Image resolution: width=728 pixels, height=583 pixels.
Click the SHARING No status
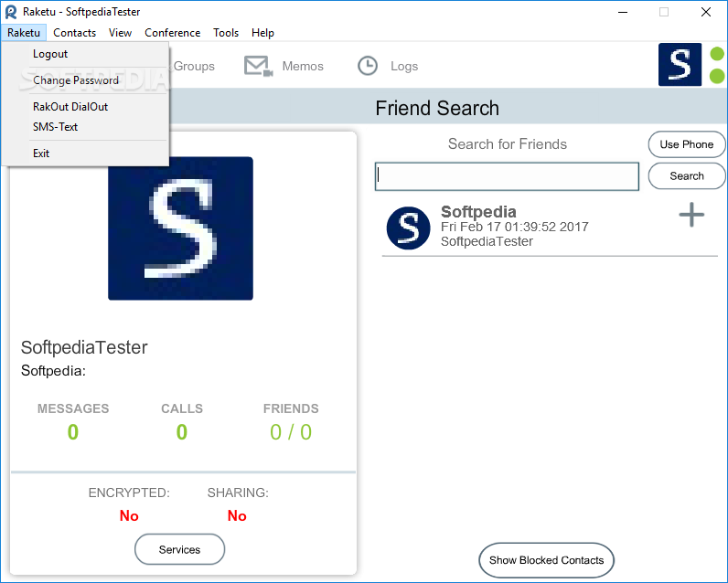click(x=237, y=515)
